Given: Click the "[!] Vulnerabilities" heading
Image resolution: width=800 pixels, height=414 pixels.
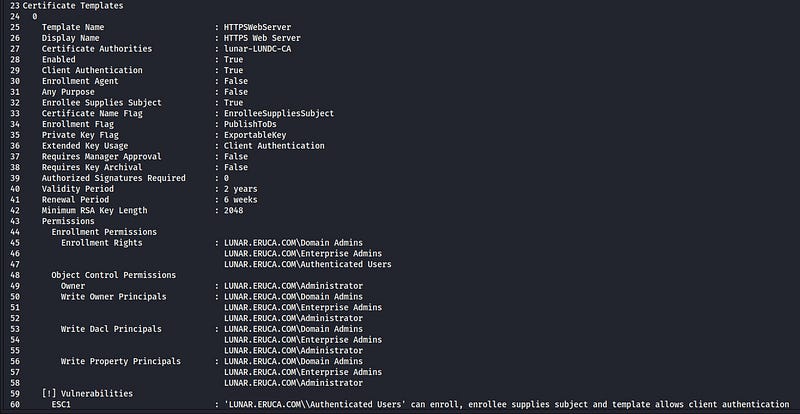Looking at the screenshot, I should 87,394.
